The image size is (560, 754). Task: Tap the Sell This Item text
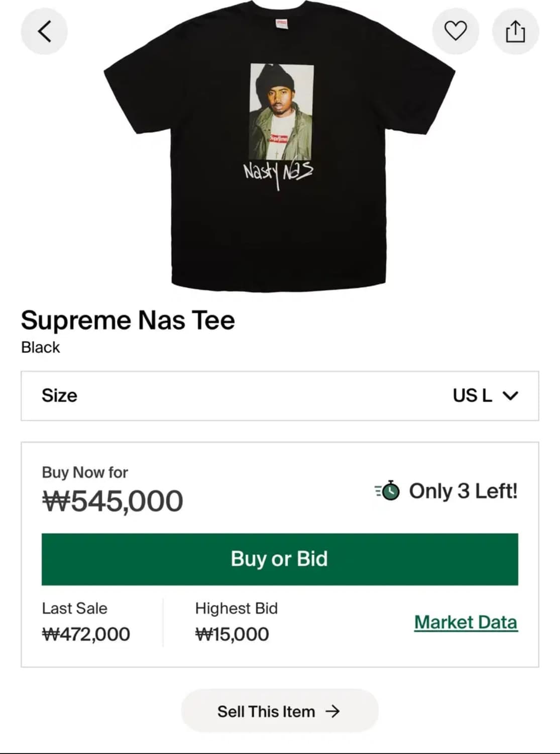[266, 711]
